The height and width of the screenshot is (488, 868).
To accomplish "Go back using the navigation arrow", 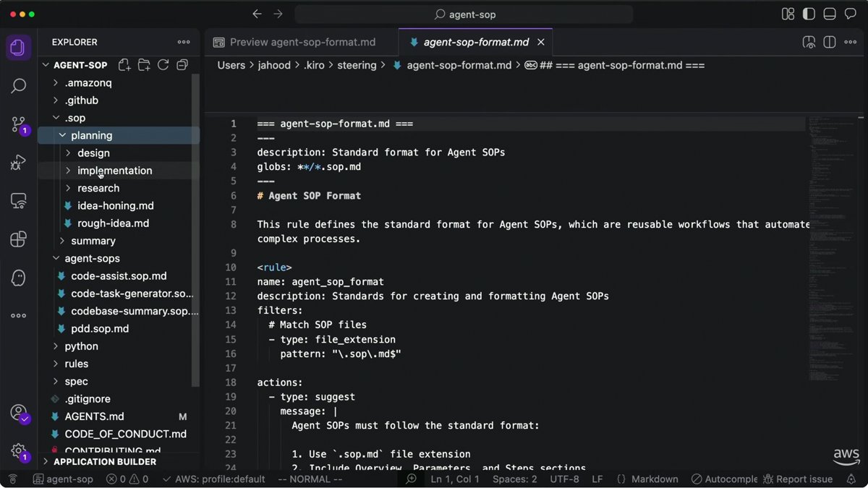I will (257, 14).
